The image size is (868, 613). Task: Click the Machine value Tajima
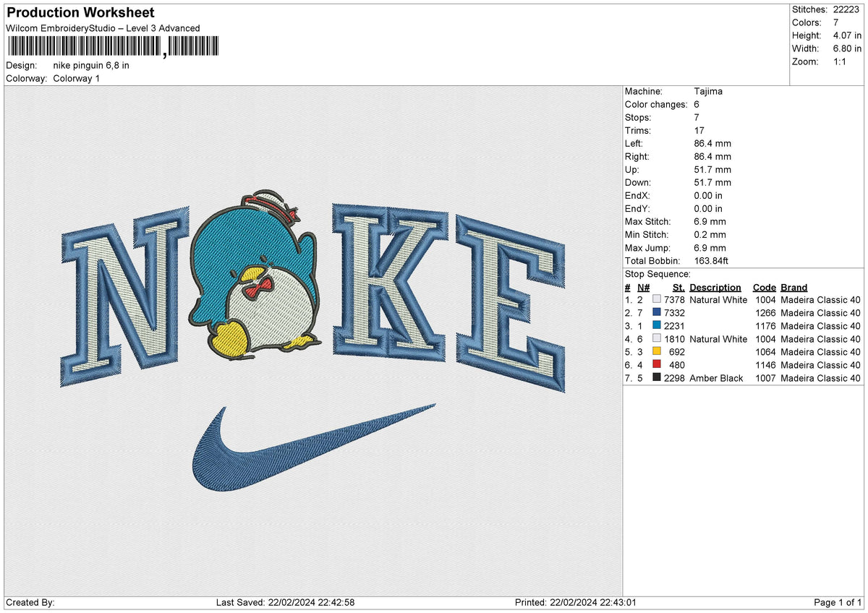[x=708, y=91]
